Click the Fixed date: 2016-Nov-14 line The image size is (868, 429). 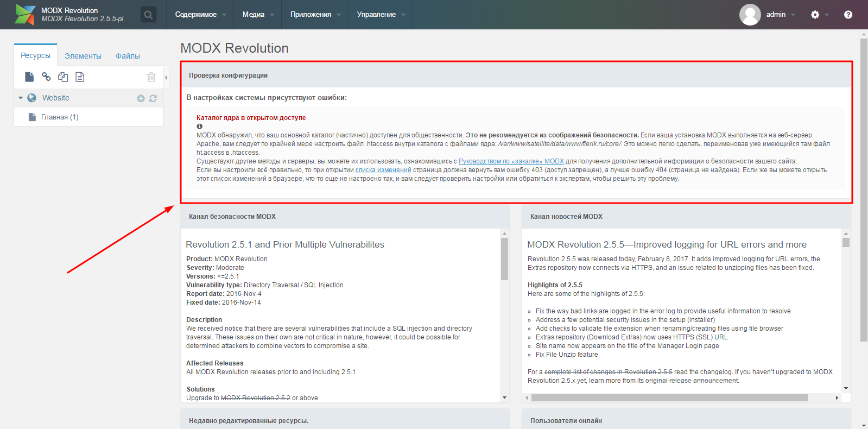[223, 302]
